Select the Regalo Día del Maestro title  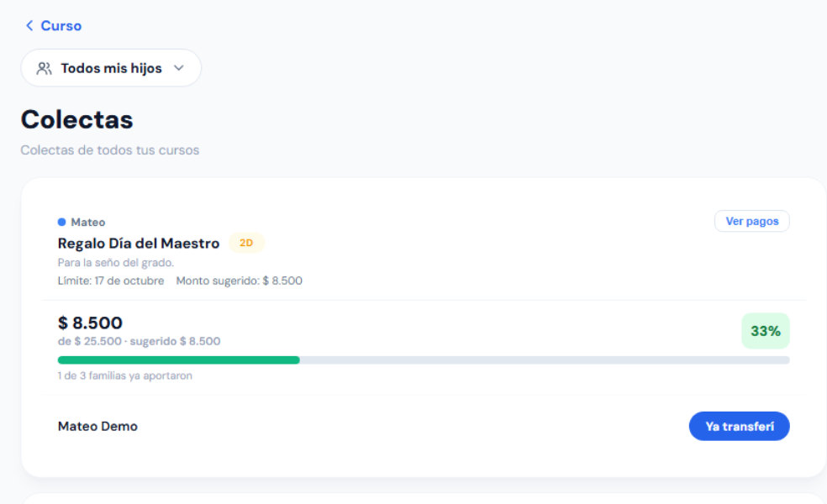(x=138, y=243)
